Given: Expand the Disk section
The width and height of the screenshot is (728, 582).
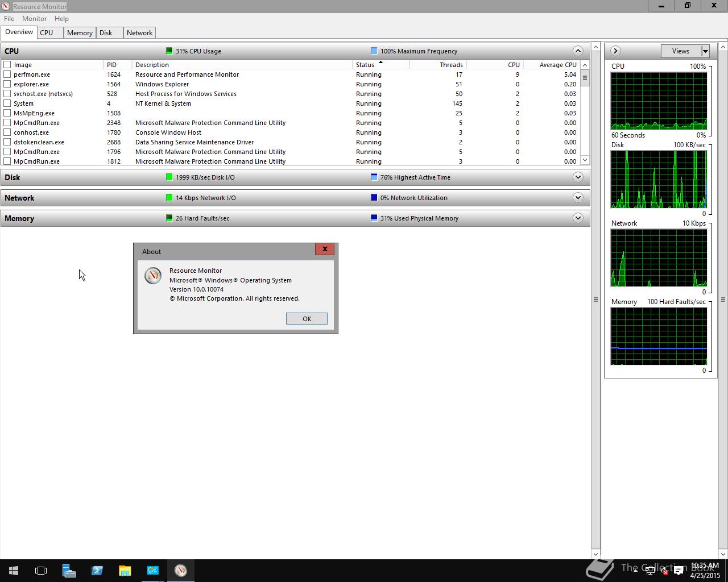Looking at the screenshot, I should [578, 177].
